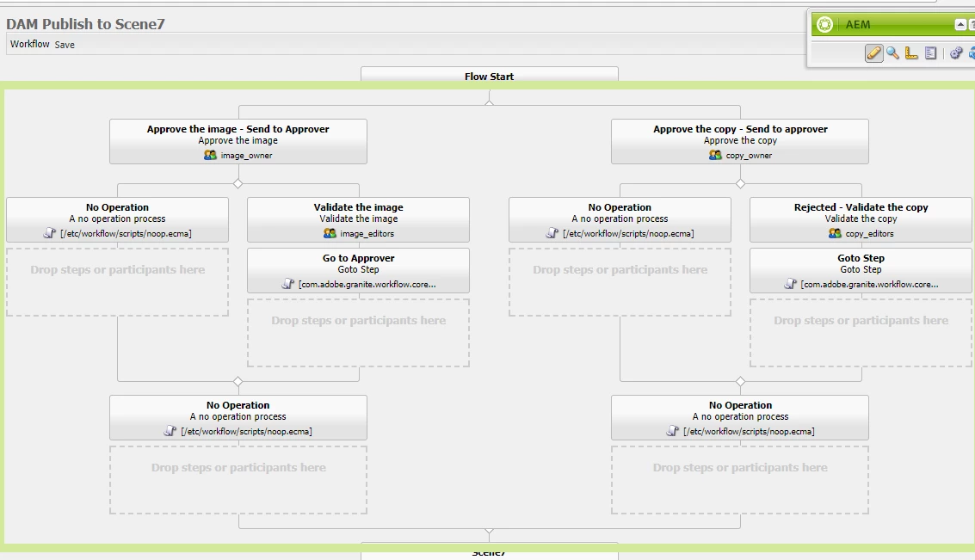This screenshot has height=560, width=975.
Task: Click the 'Goto Step' bold title
Action: point(861,258)
